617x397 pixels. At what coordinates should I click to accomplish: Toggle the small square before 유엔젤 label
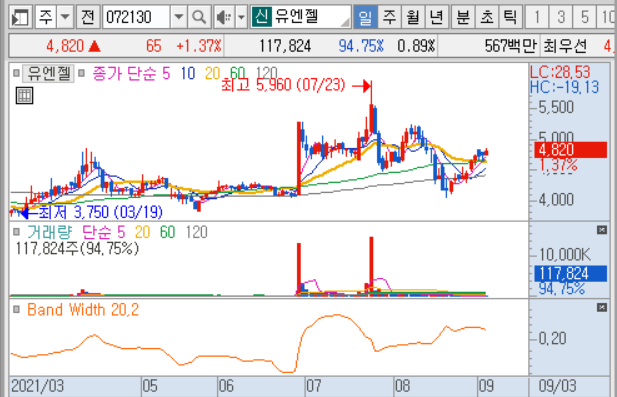(x=16, y=73)
